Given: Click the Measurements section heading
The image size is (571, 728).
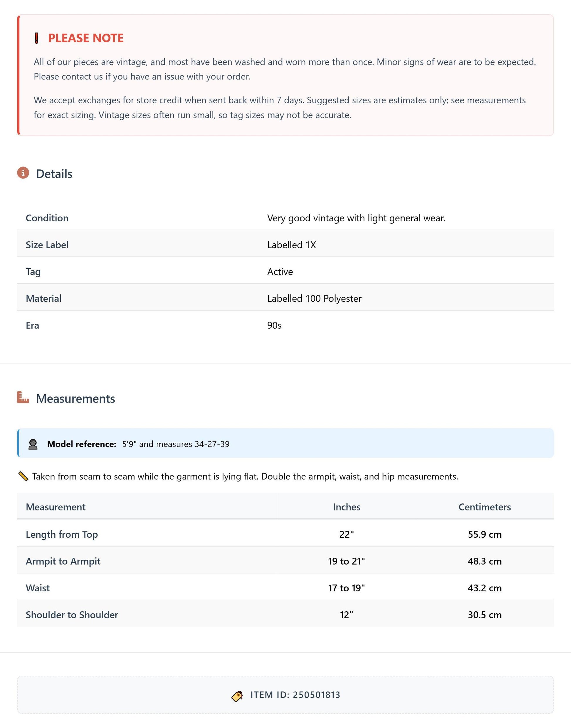Looking at the screenshot, I should [75, 398].
